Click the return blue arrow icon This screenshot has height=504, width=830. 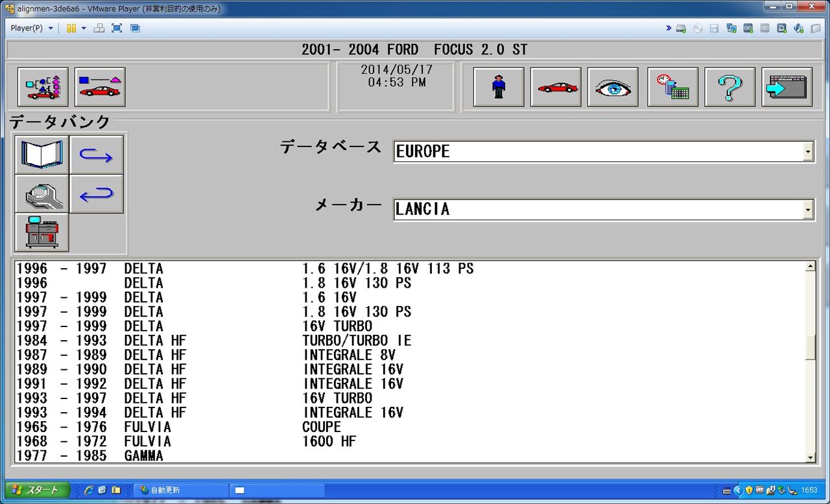pos(97,194)
